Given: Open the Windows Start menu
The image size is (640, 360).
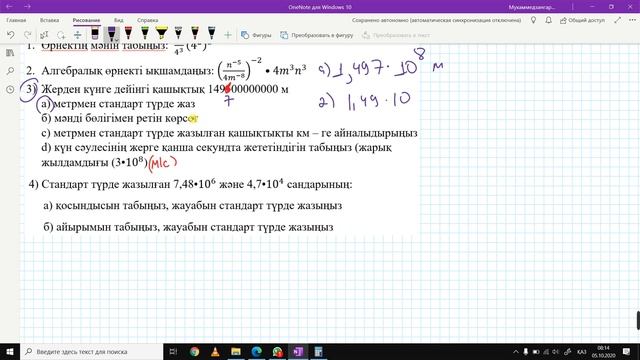Looking at the screenshot, I should (x=10, y=351).
